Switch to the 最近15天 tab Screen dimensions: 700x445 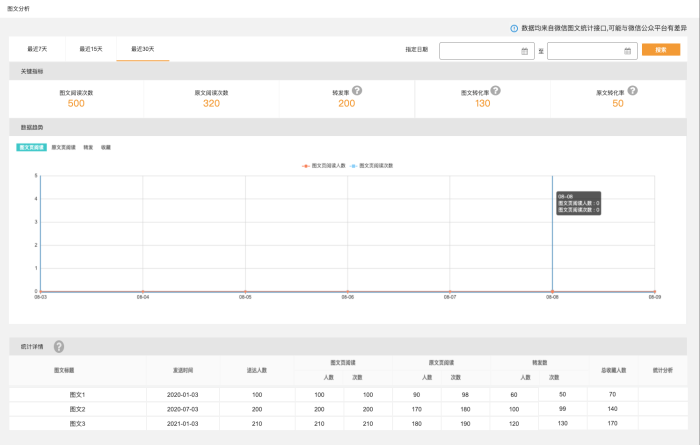pyautogui.click(x=91, y=49)
